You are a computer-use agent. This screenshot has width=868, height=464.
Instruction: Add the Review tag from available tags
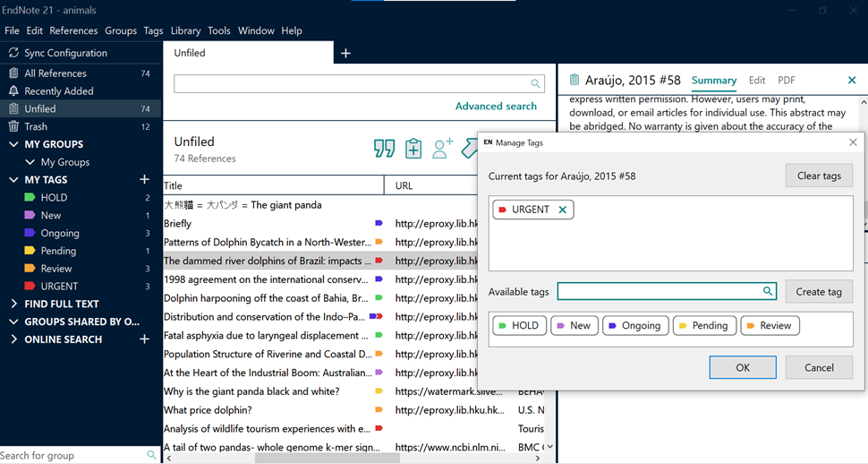[770, 325]
